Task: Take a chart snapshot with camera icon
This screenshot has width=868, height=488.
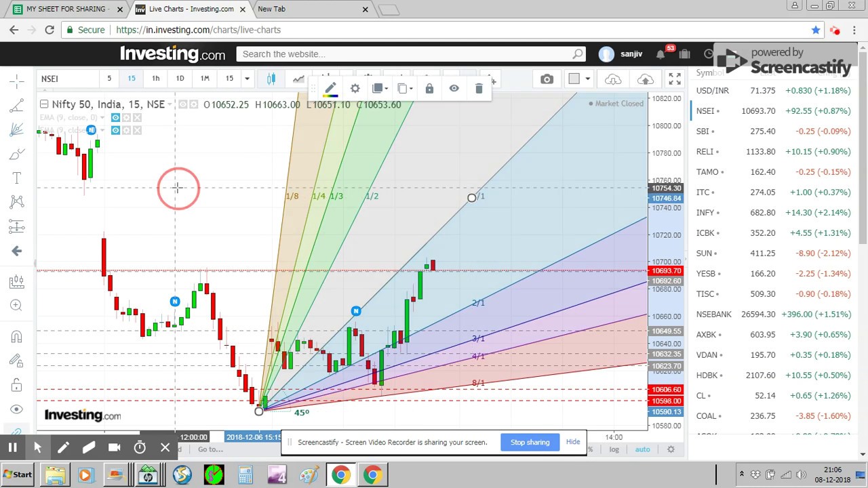Action: point(547,79)
